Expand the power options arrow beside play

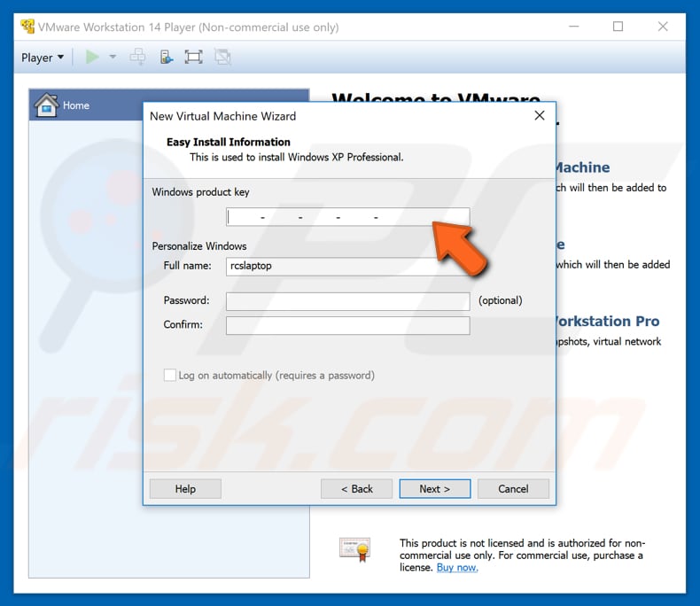point(113,57)
